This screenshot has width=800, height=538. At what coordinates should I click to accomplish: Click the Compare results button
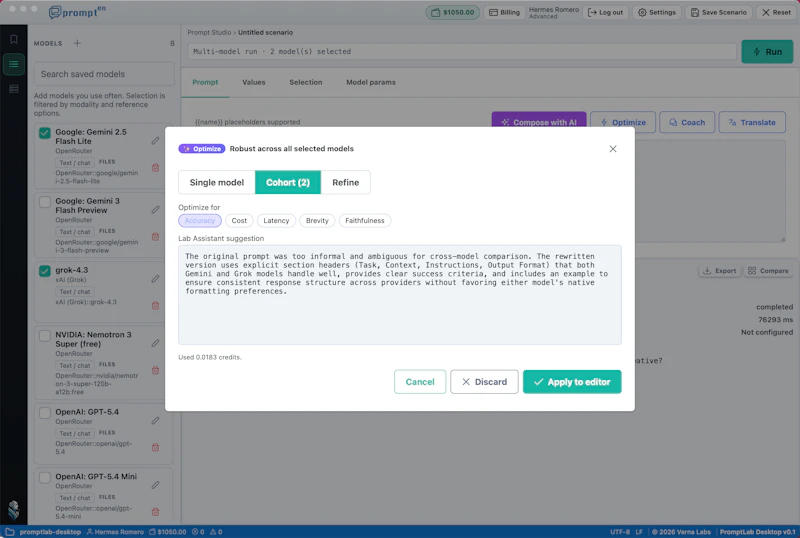click(x=768, y=271)
